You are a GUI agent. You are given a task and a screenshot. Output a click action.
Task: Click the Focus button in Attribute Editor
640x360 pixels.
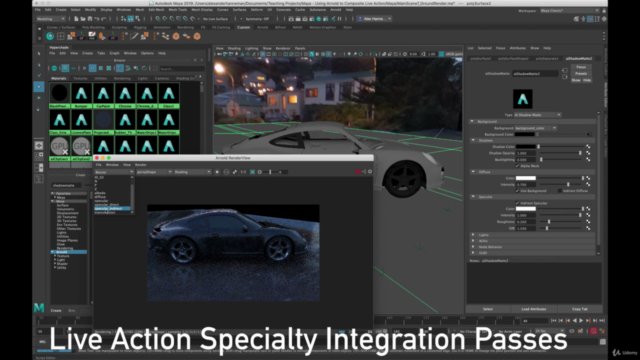pyautogui.click(x=581, y=67)
